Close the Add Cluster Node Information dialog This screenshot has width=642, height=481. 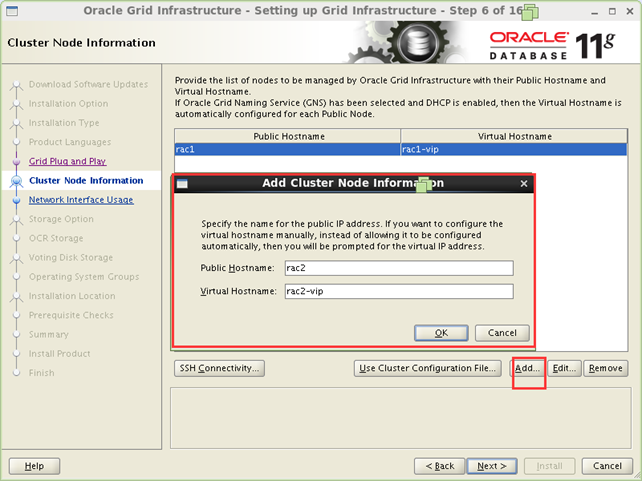click(524, 184)
